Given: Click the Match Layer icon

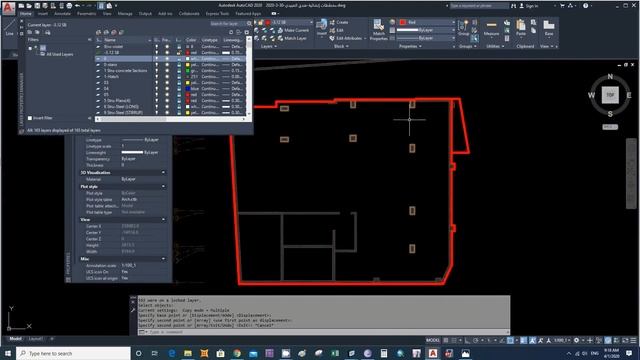Looking at the screenshot, I should [x=280, y=38].
